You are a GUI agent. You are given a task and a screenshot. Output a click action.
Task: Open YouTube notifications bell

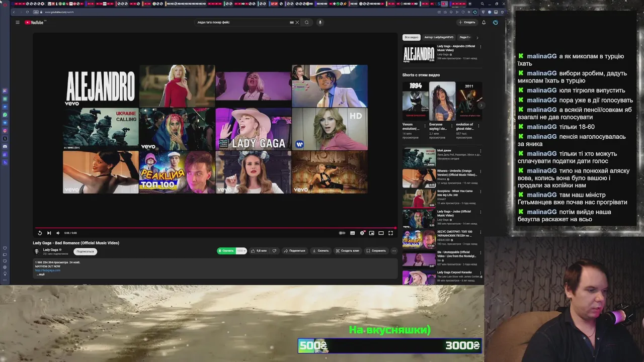[484, 22]
